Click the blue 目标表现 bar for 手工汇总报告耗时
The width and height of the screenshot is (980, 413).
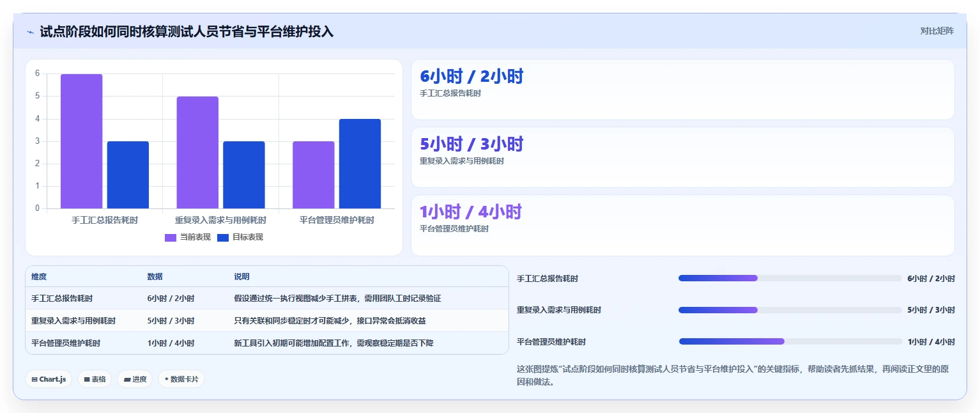(128, 175)
